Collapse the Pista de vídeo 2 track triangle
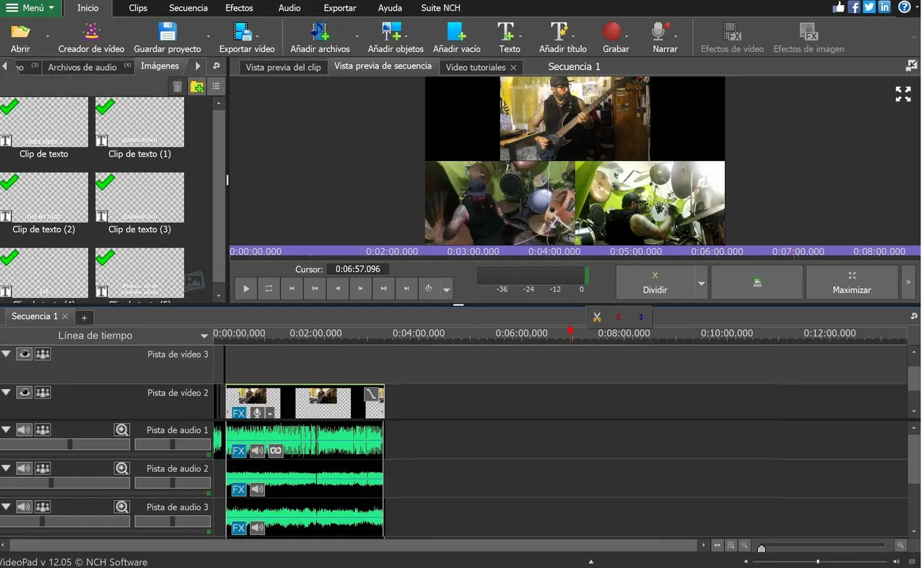The height and width of the screenshot is (568, 924). [x=6, y=392]
